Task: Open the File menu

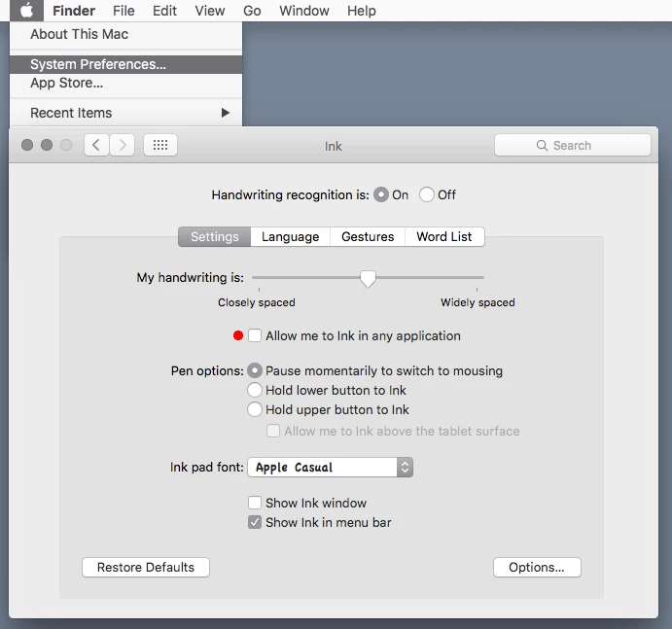Action: (124, 11)
